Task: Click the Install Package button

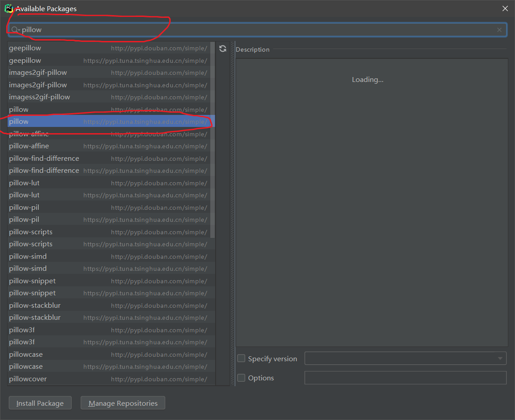Action: [x=40, y=403]
